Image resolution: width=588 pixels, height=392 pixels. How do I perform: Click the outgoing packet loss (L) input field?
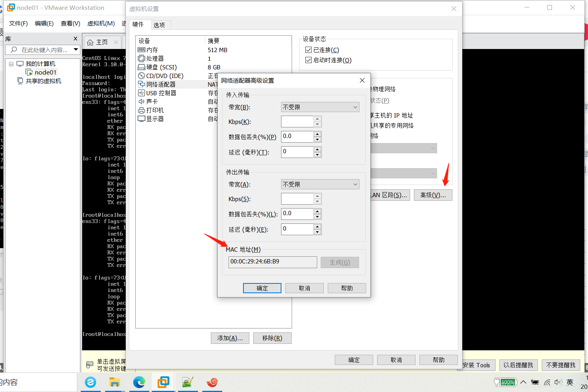(x=298, y=214)
